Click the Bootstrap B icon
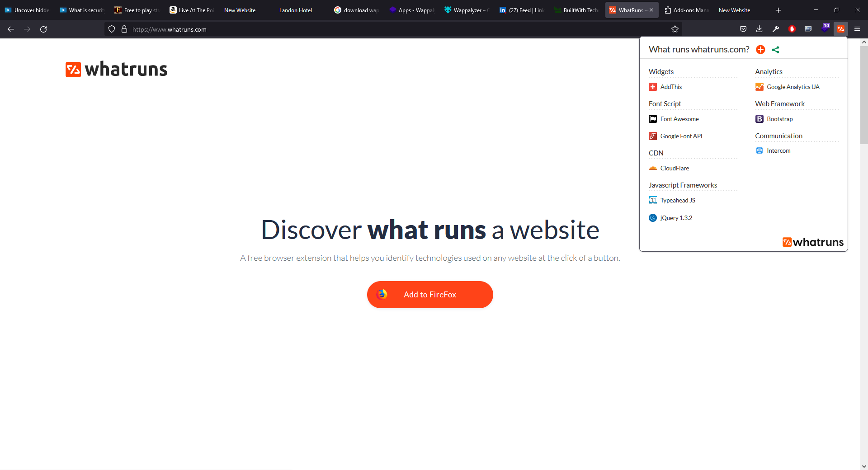Image resolution: width=868 pixels, height=470 pixels. pos(759,119)
